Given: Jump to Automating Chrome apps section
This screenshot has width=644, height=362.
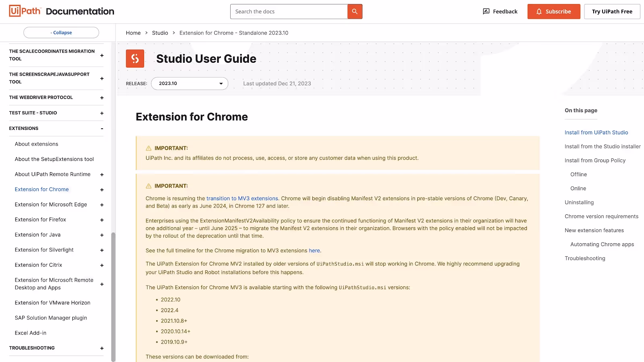Looking at the screenshot, I should click(602, 245).
